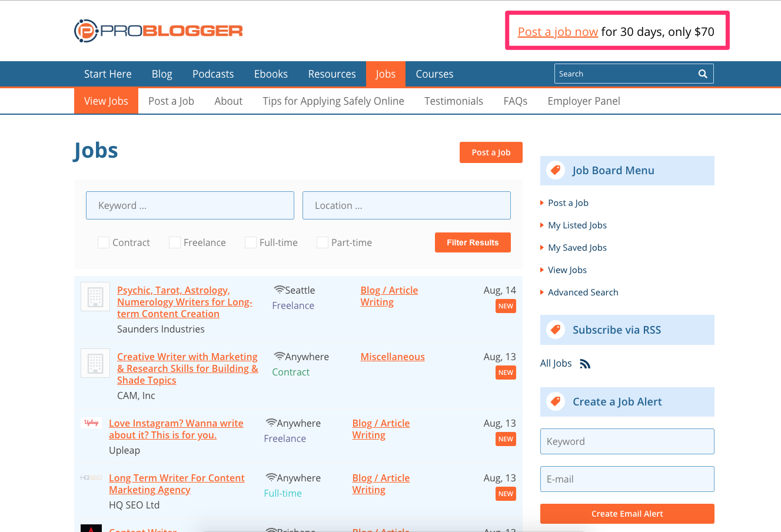The image size is (781, 532).
Task: Open the Blog menu item
Action: (162, 74)
